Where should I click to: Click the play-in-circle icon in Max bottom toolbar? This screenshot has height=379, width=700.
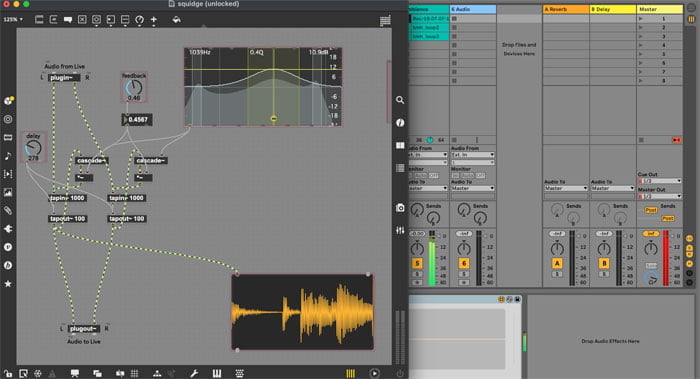tap(375, 373)
